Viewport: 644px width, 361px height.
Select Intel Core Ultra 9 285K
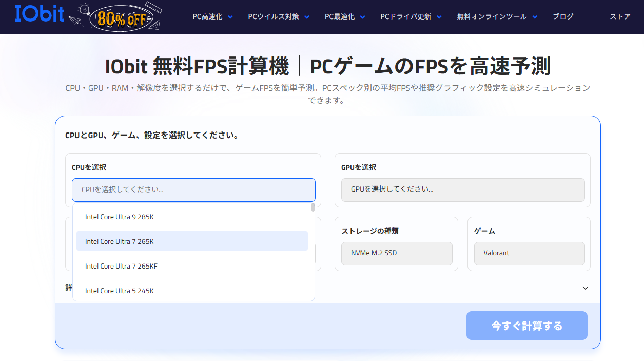(192, 217)
